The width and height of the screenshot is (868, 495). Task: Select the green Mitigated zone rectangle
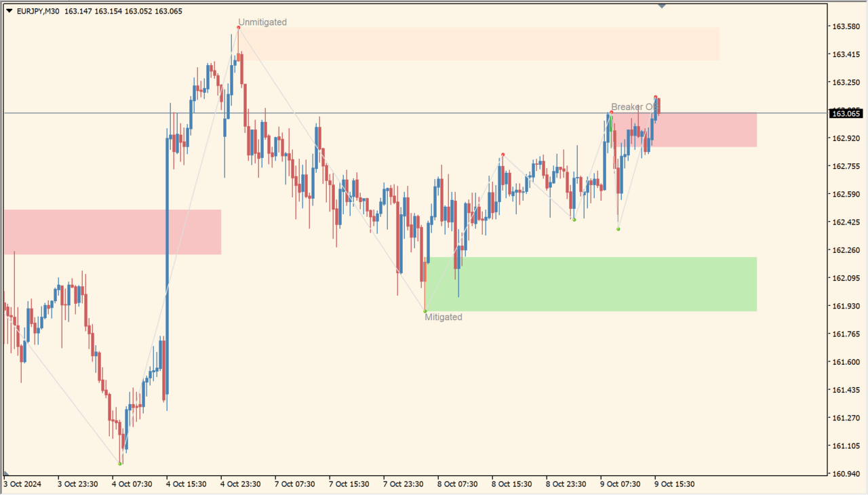[590, 283]
